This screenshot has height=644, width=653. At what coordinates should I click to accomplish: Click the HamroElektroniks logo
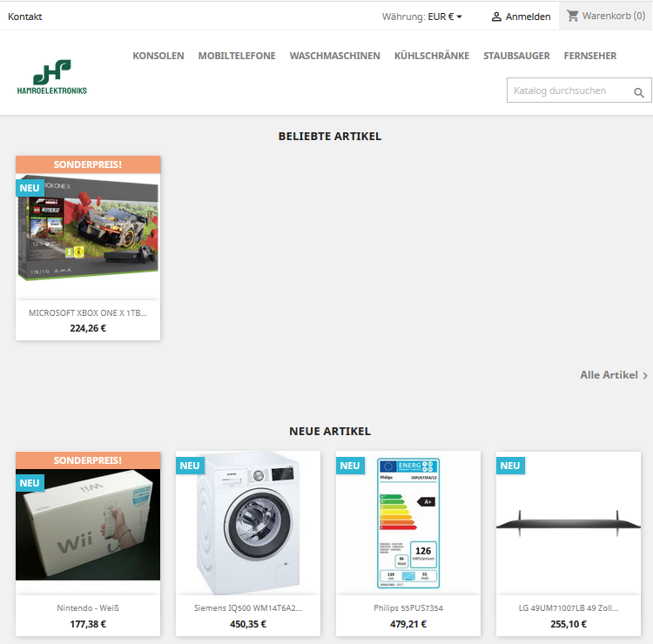click(52, 77)
